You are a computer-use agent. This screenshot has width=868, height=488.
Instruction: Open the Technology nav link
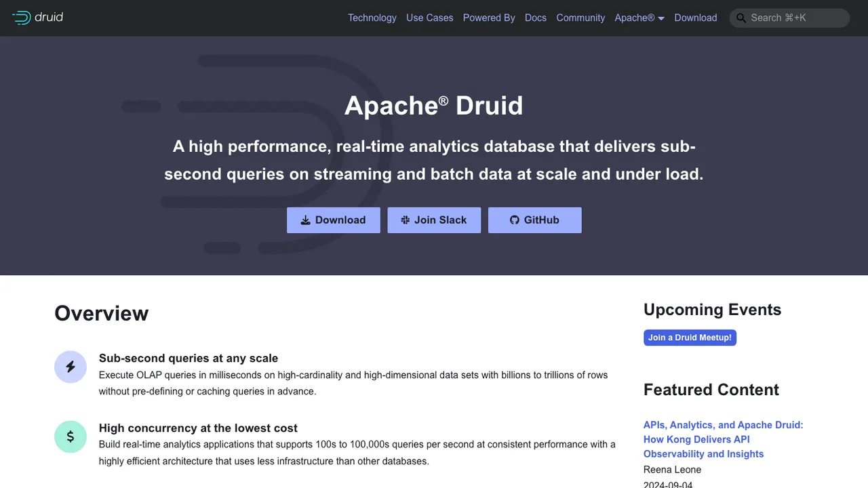[x=372, y=18]
